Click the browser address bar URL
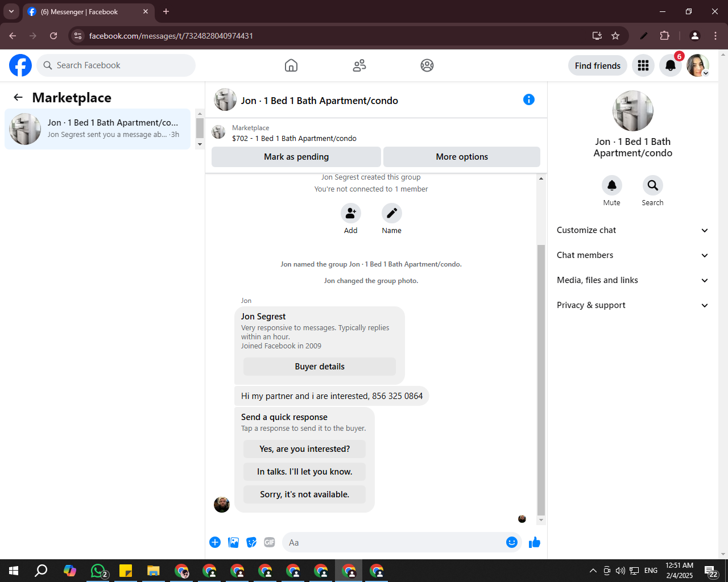 [171, 36]
